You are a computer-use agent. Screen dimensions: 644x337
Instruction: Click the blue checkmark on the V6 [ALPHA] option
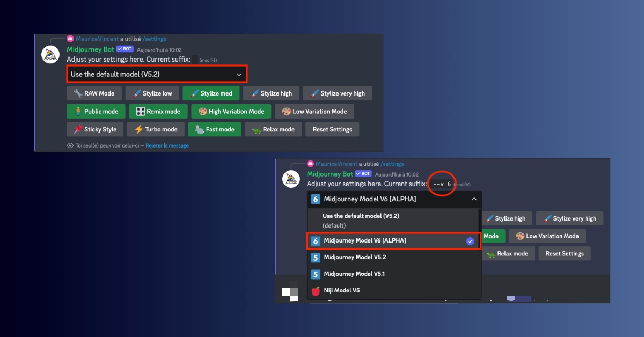[470, 241]
